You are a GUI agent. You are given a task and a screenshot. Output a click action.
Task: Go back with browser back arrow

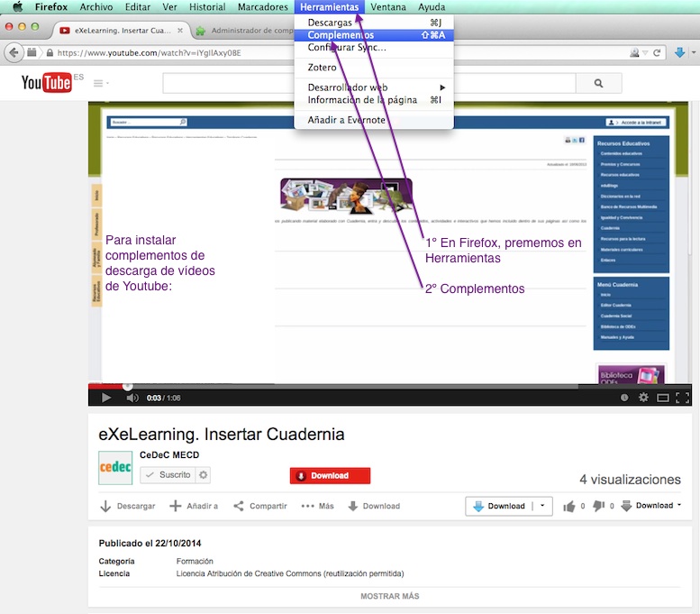(14, 52)
